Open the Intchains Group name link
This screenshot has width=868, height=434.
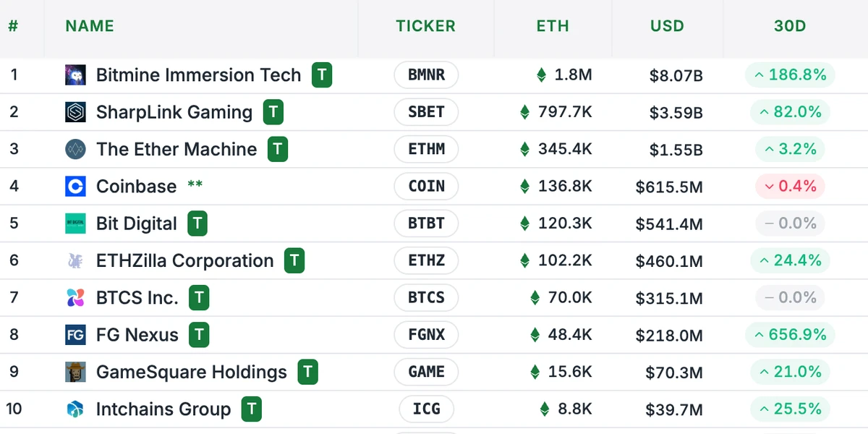(x=163, y=409)
